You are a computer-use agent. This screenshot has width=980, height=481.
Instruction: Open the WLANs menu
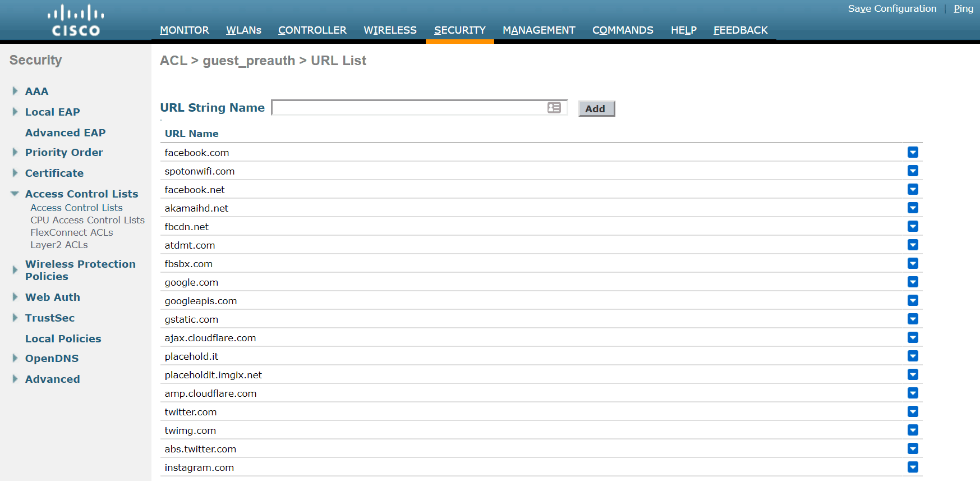tap(243, 30)
